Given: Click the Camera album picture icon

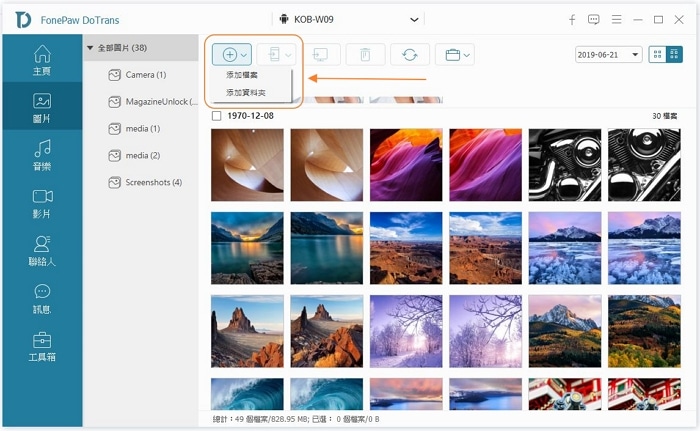Looking at the screenshot, I should [115, 75].
